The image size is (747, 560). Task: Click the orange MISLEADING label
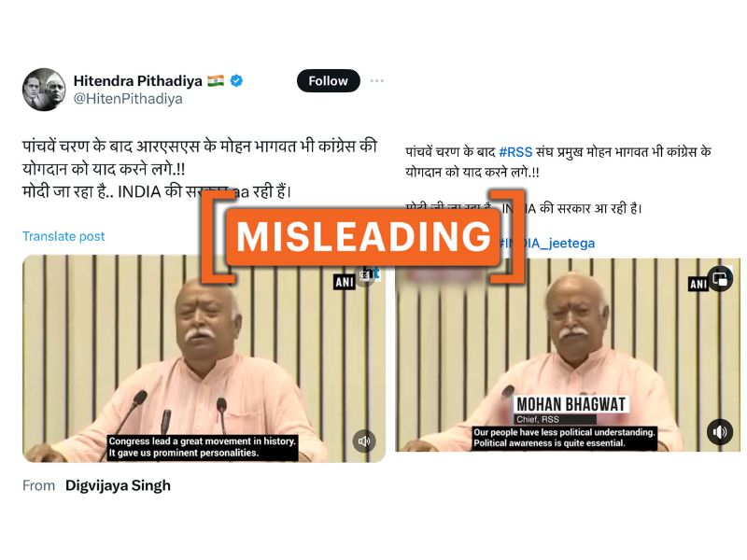point(364,237)
